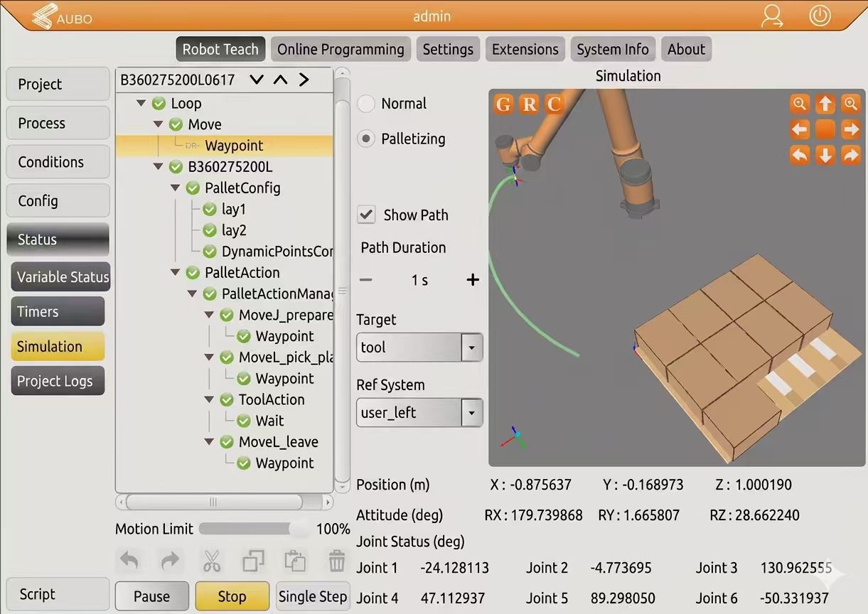This screenshot has width=868, height=614.
Task: Open the Settings tab
Action: [x=448, y=50]
